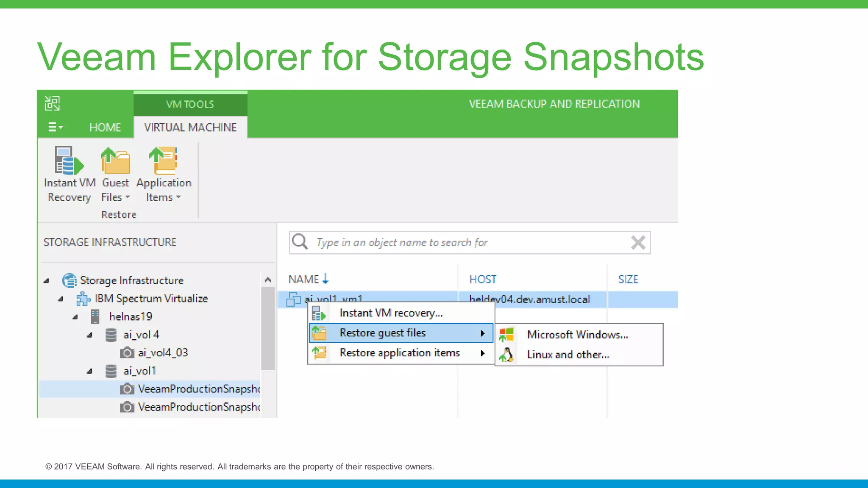
Task: Collapse the IBM Spectrum Virtualize node
Action: pos(61,299)
